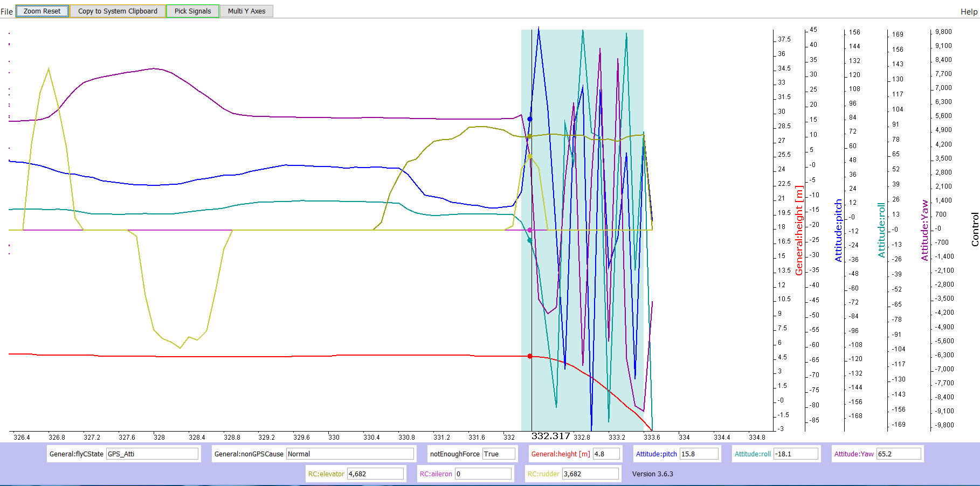
Task: Click the blue Attitude:pitch signal label
Action: click(656, 454)
